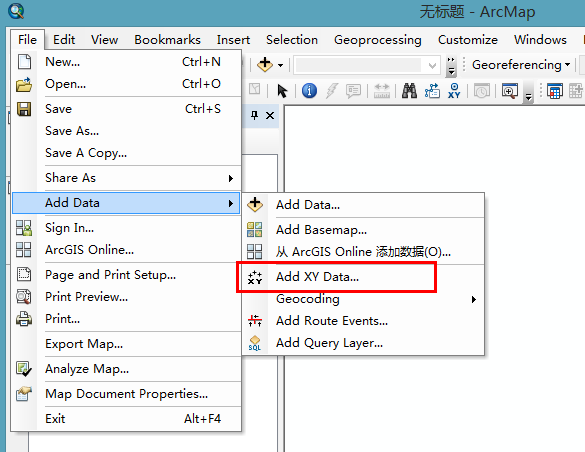Click the table window icon on toolbar

point(555,91)
